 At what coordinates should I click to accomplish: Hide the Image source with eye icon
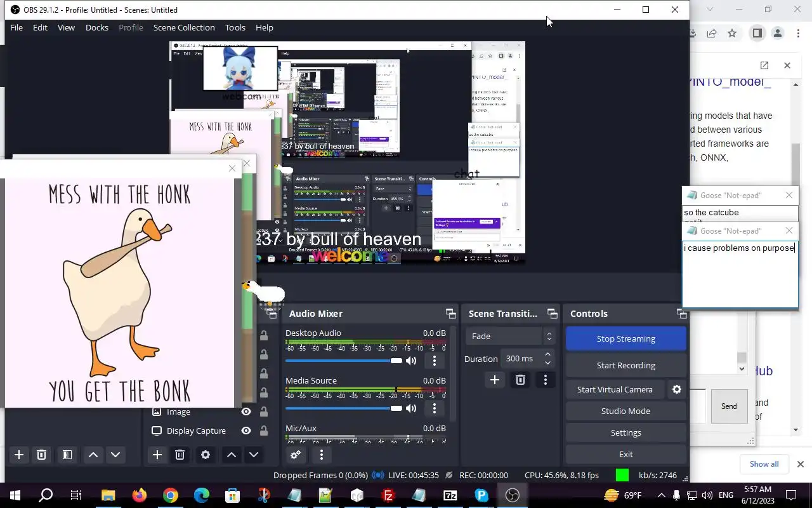click(246, 411)
